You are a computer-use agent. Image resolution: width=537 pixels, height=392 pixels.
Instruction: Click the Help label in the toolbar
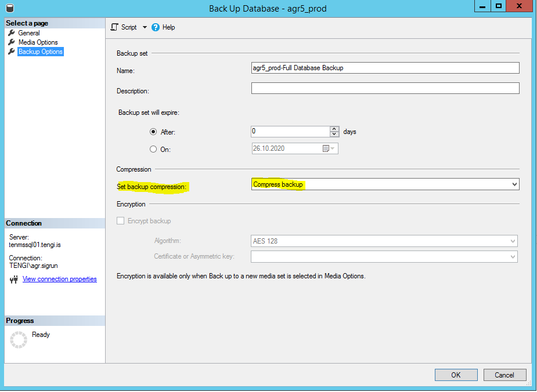168,27
